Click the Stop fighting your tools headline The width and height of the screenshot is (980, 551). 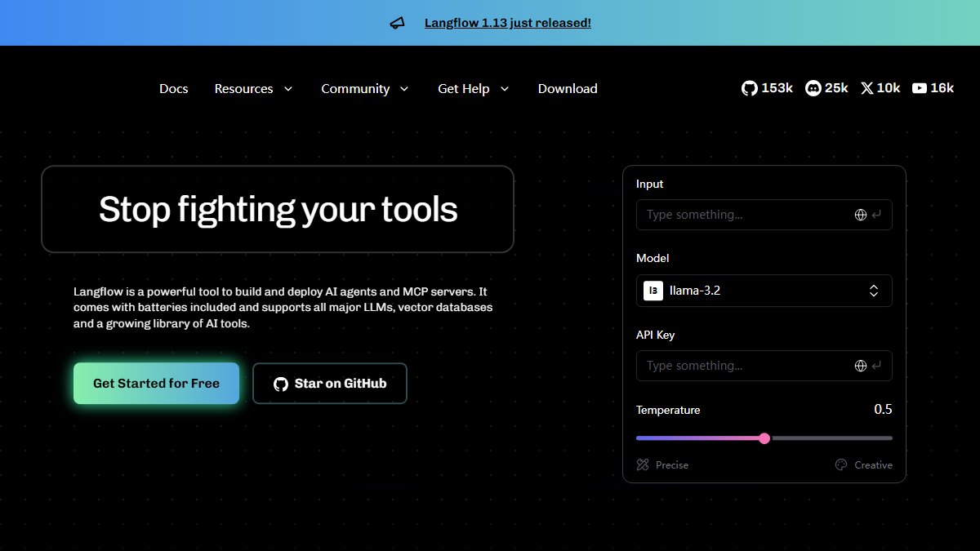click(x=278, y=210)
